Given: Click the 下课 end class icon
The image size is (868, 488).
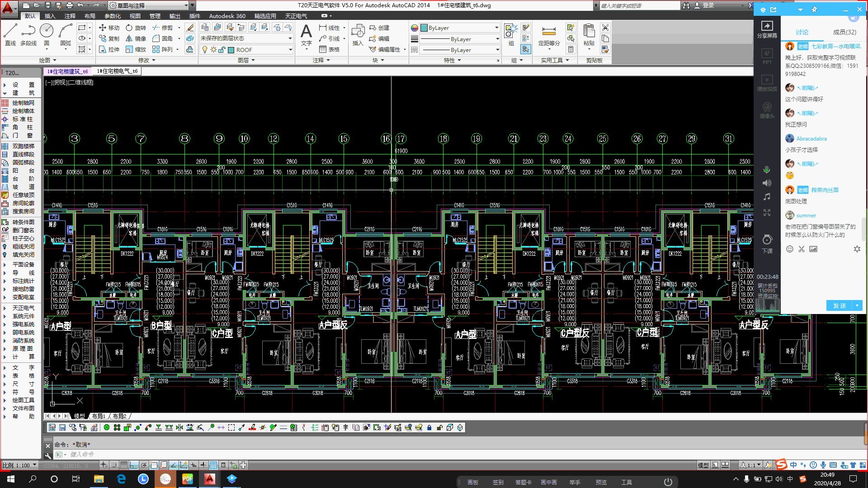Looking at the screenshot, I should pyautogui.click(x=767, y=244).
